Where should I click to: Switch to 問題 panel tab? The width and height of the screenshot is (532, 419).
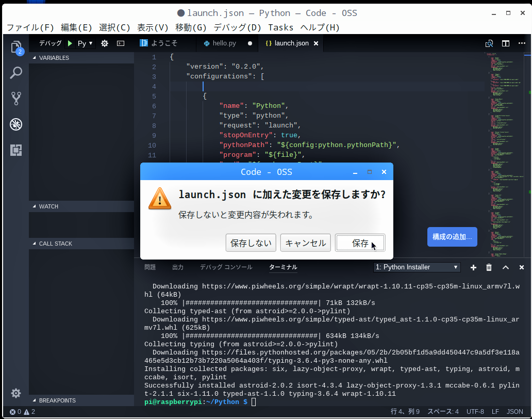point(150,267)
